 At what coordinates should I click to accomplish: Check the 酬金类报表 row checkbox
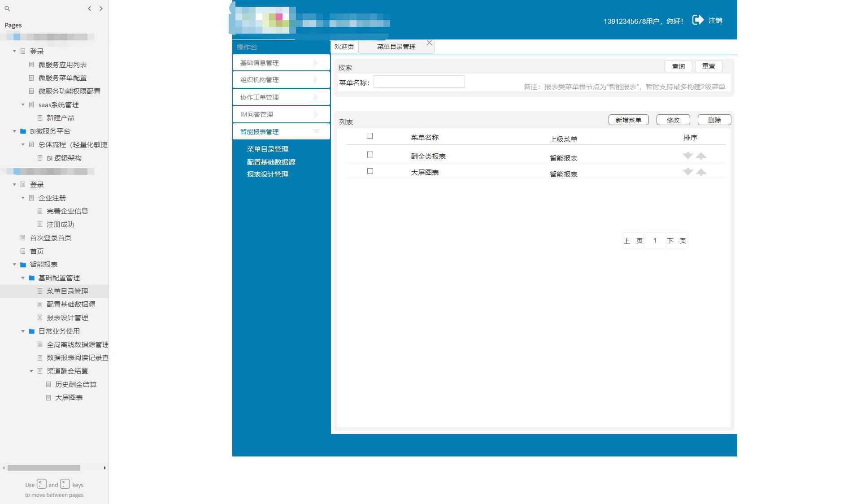click(x=370, y=155)
